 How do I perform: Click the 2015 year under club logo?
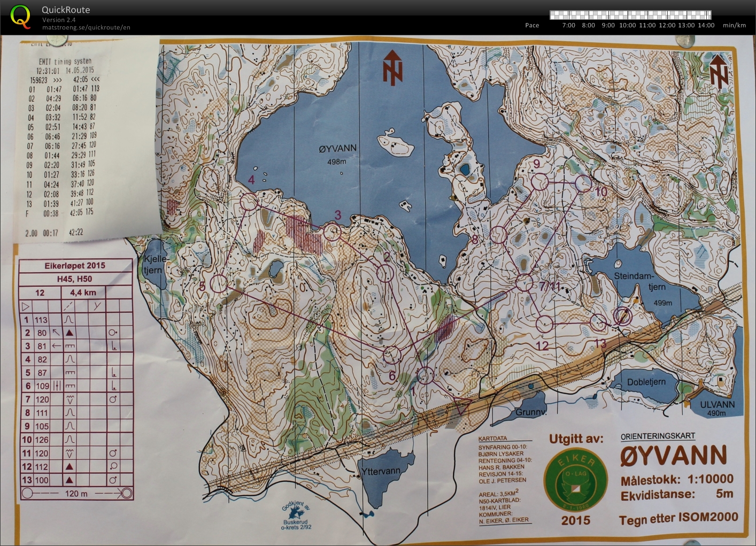click(x=576, y=520)
